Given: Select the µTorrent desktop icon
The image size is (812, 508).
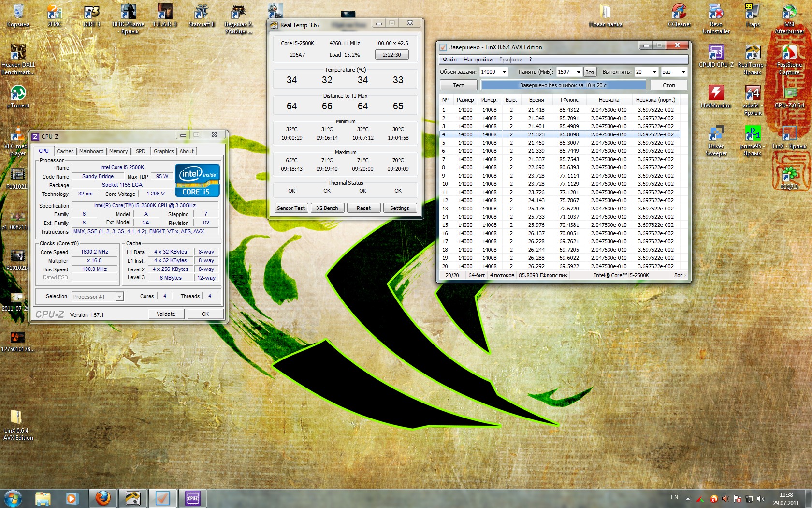Looking at the screenshot, I should [18, 97].
